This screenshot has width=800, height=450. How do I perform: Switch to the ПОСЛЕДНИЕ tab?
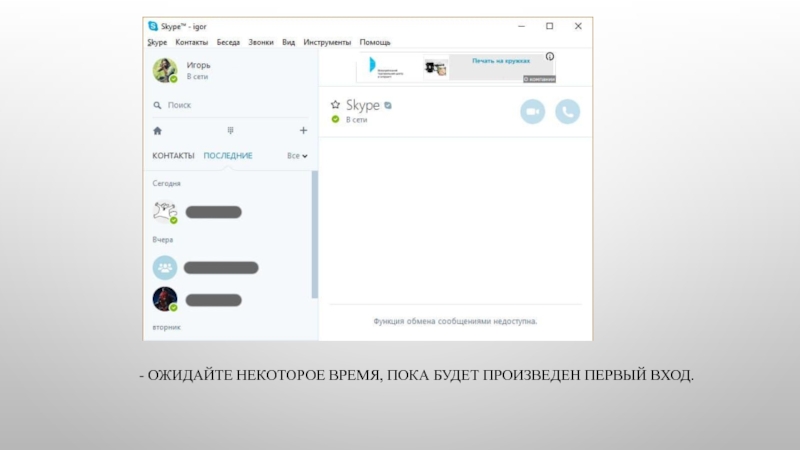[228, 156]
